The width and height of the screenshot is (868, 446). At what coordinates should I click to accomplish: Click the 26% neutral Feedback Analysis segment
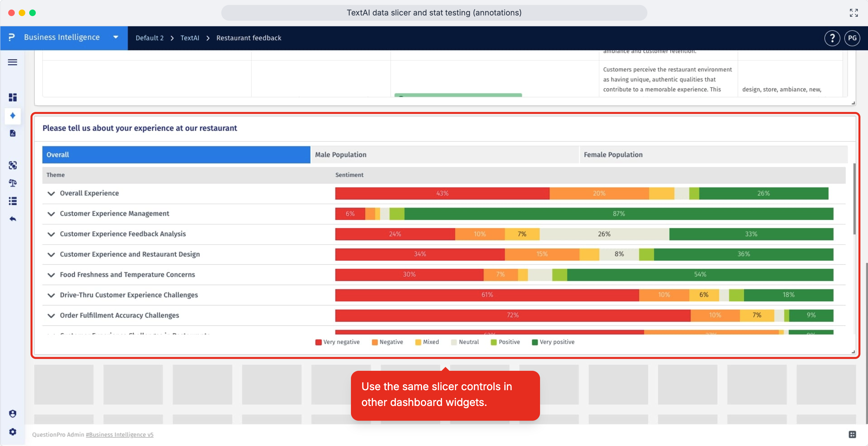click(x=604, y=234)
